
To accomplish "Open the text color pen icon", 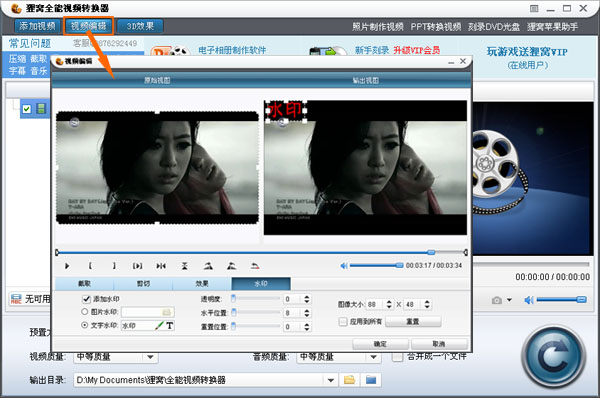I will coord(159,326).
